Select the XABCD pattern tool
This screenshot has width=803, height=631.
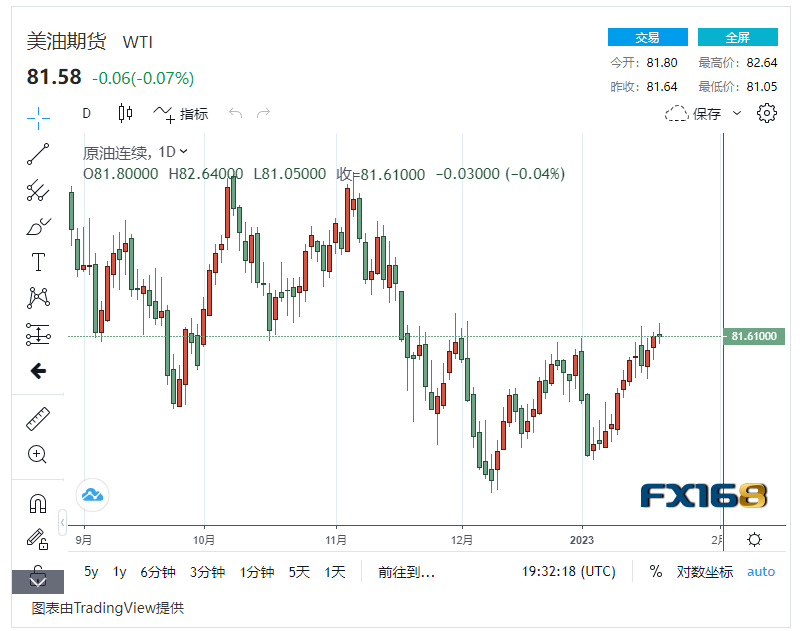(x=38, y=298)
